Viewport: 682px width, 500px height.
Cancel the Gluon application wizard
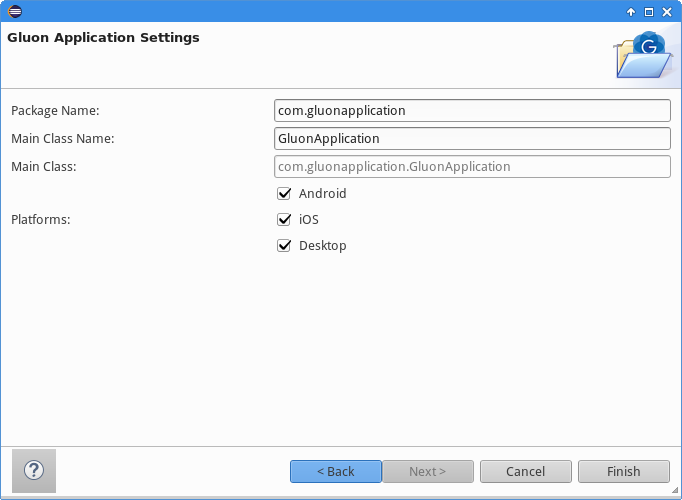point(526,471)
